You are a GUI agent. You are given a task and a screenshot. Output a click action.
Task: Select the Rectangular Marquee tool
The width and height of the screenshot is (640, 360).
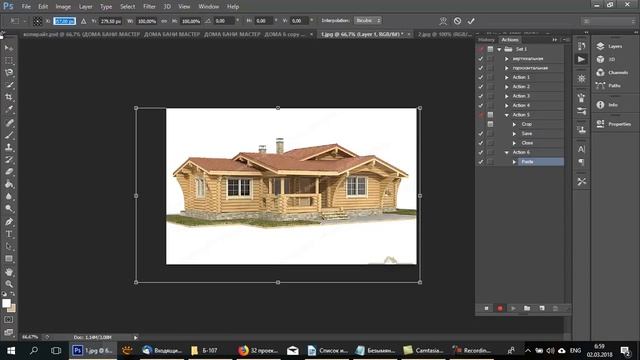pos(9,60)
